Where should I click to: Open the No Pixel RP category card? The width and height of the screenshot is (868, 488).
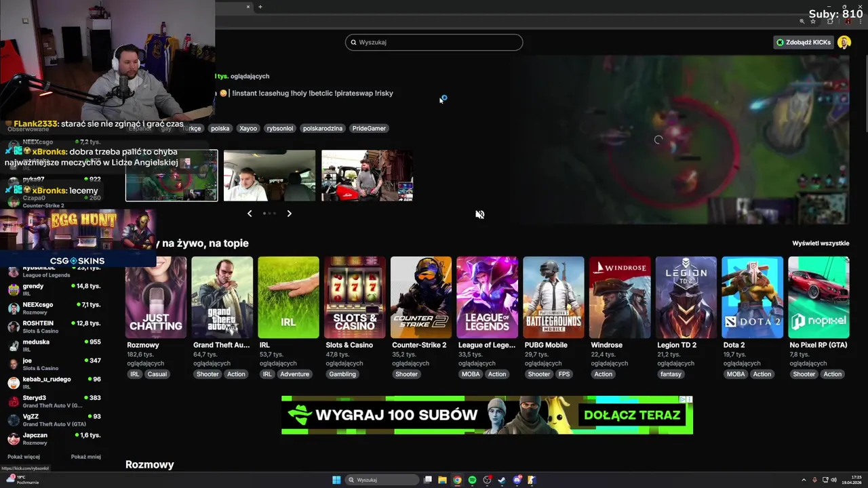click(x=818, y=297)
